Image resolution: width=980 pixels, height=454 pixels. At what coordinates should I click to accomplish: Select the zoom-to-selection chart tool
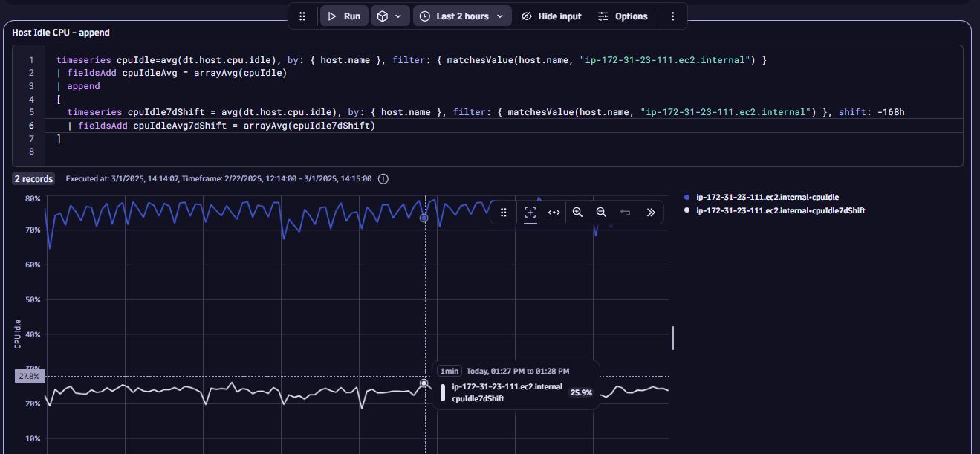[530, 212]
